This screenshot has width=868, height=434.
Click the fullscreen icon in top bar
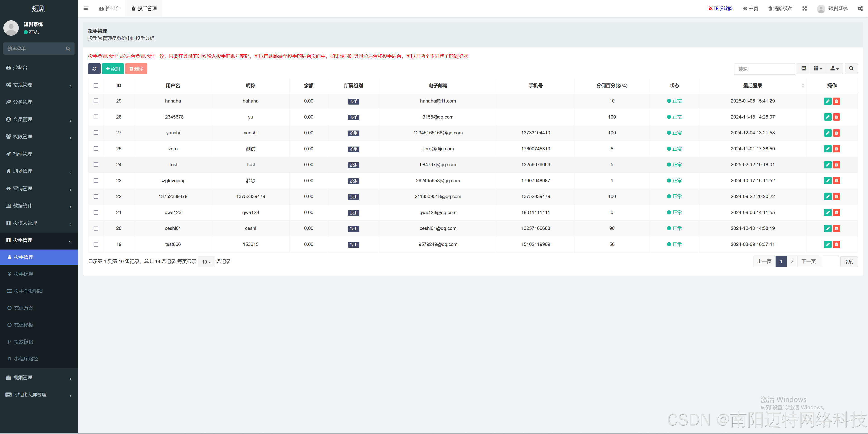[804, 8]
